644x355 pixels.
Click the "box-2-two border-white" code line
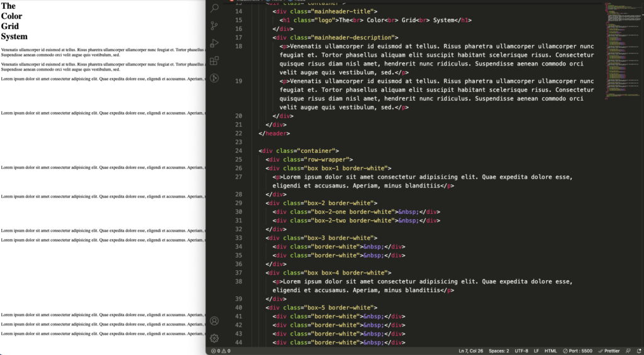tap(357, 221)
